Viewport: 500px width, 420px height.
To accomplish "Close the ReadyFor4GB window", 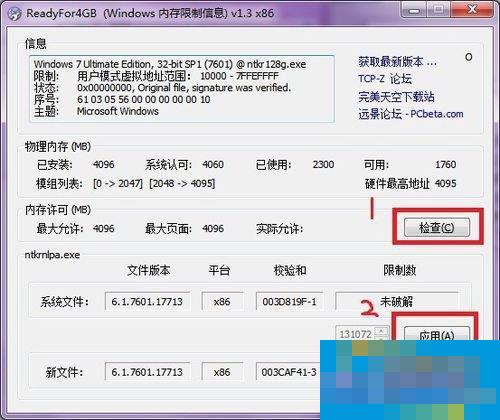I will (x=472, y=10).
